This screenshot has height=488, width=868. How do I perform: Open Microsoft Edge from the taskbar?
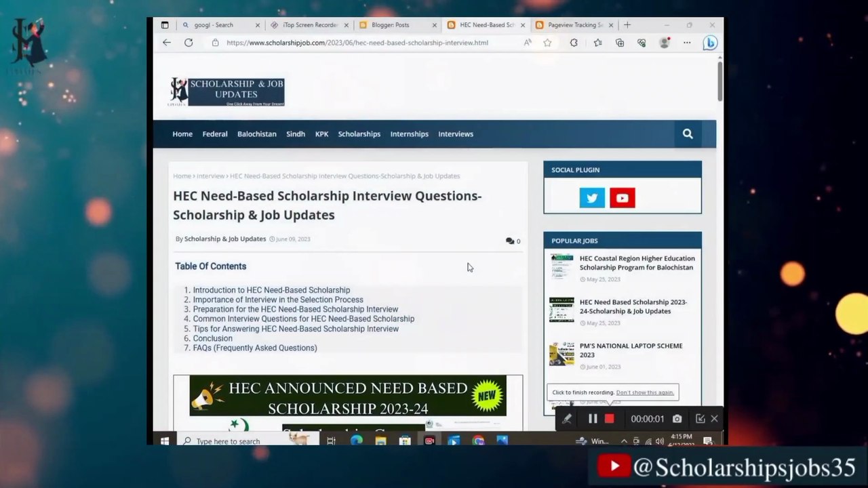click(x=356, y=441)
